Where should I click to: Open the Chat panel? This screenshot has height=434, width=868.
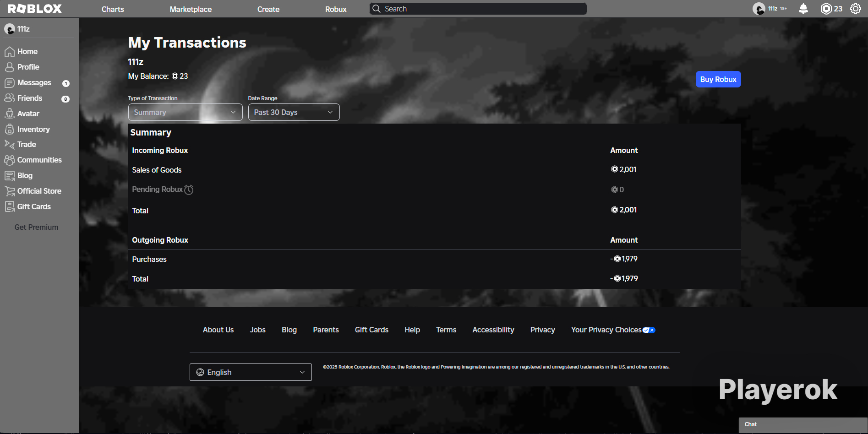coord(803,425)
